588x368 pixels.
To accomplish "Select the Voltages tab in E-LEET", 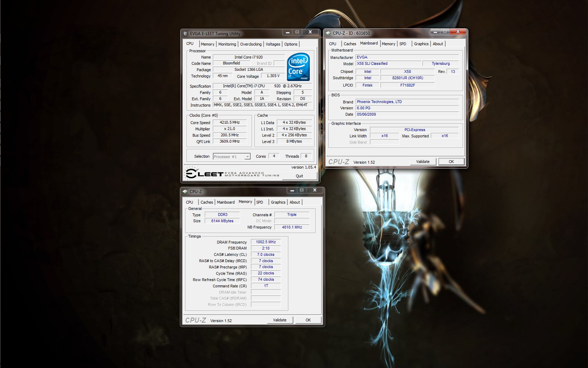I will [x=273, y=44].
